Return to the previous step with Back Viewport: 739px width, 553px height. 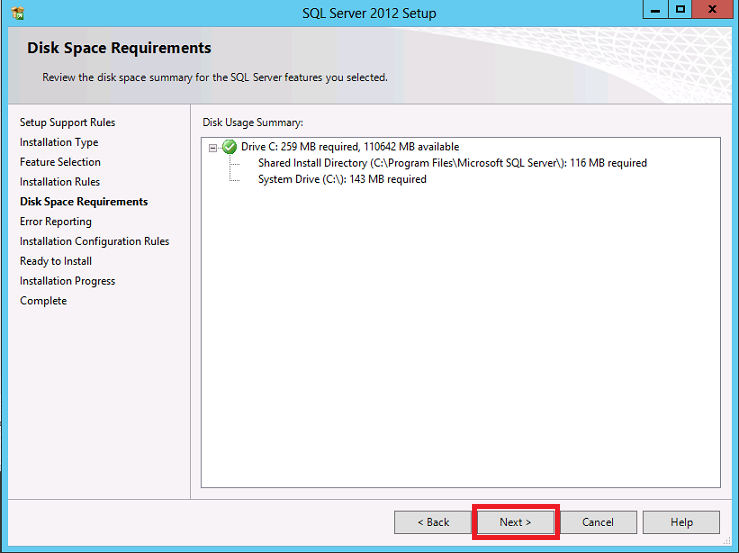pos(433,522)
